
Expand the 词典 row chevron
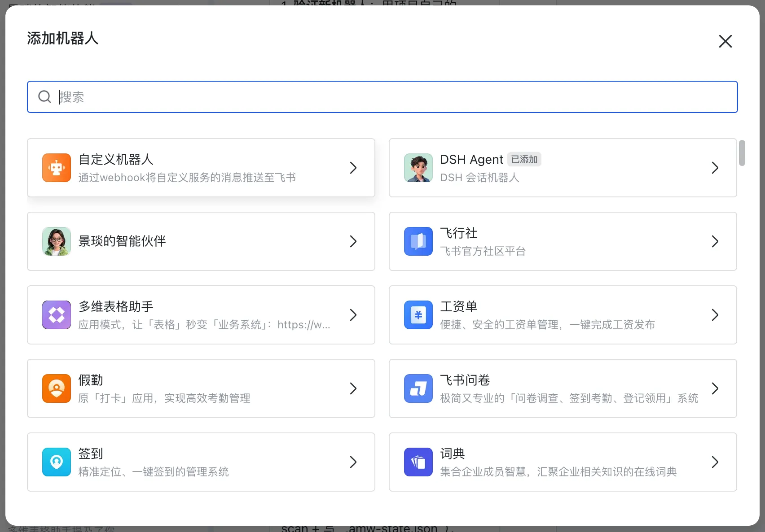click(715, 462)
